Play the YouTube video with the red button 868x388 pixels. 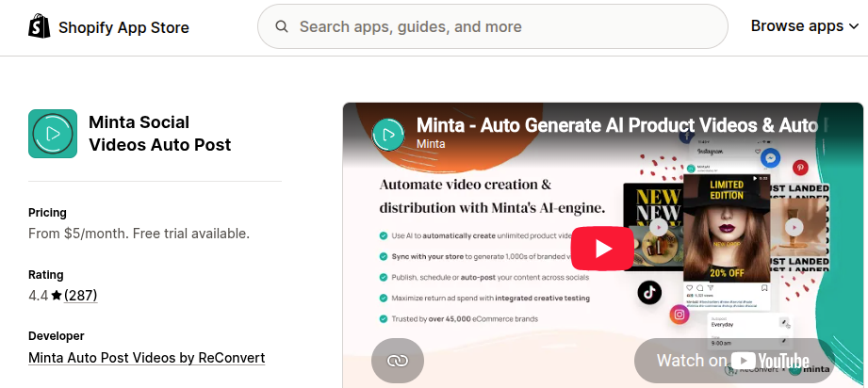(602, 249)
